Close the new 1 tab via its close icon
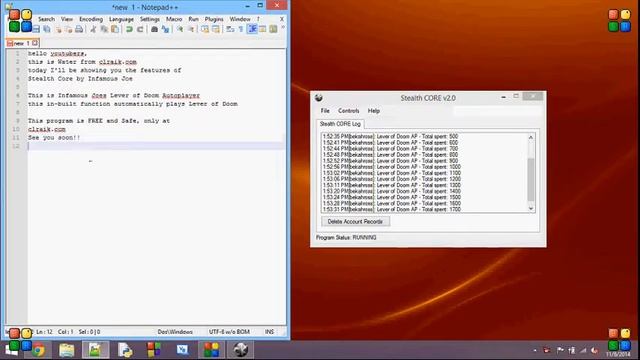The image size is (640, 360). [35, 42]
